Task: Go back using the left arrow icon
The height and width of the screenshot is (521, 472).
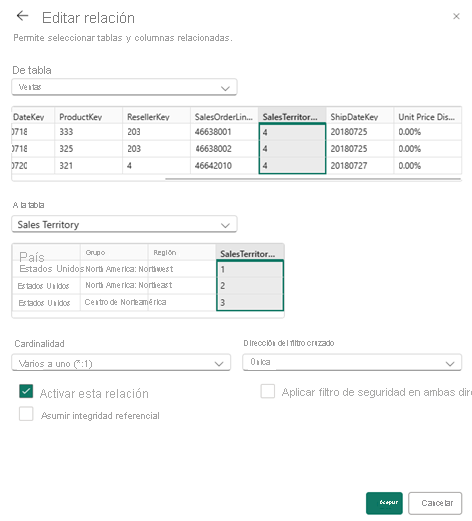Action: (x=22, y=16)
